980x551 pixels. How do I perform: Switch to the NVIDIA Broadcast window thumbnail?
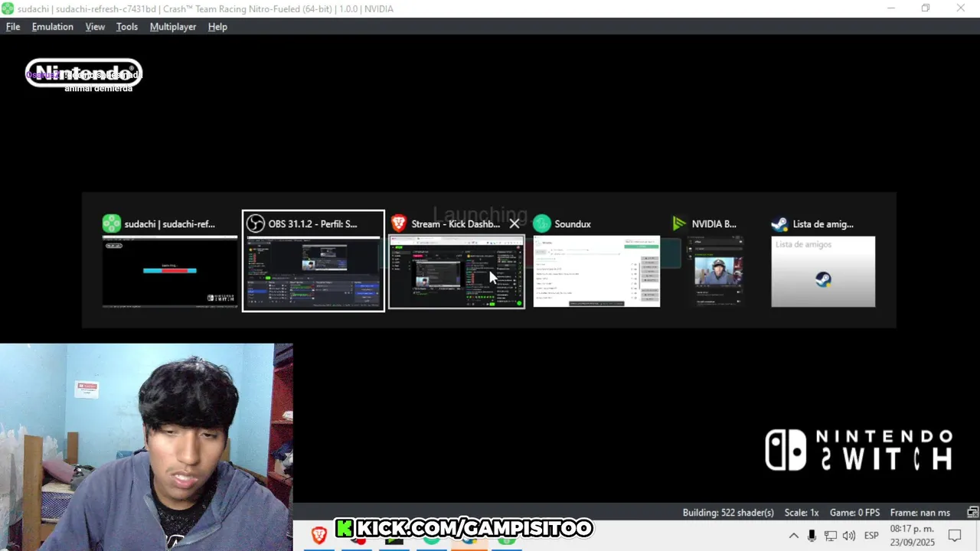718,272
